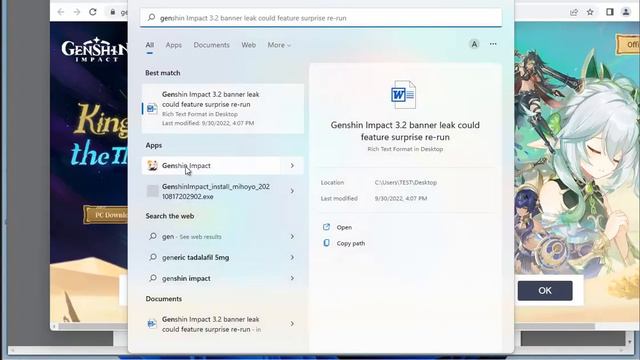Open the best match Genshin Impact 3.2 document

point(223,109)
